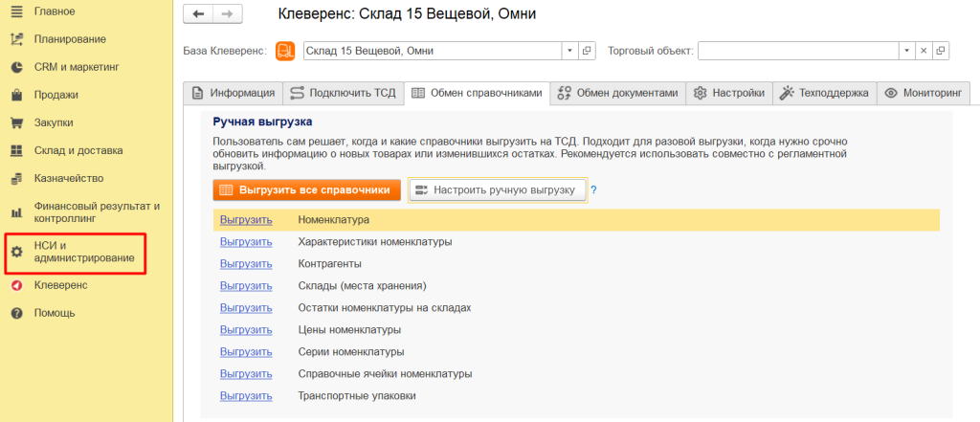Click the orange Клеверенс forklift icon
This screenshot has width=980, height=422.
pyautogui.click(x=285, y=52)
